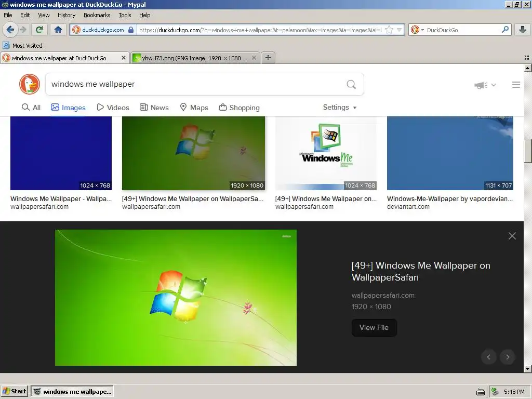Image resolution: width=532 pixels, height=399 pixels.
Task: Bookmark this page with the star icon
Action: coord(389,30)
